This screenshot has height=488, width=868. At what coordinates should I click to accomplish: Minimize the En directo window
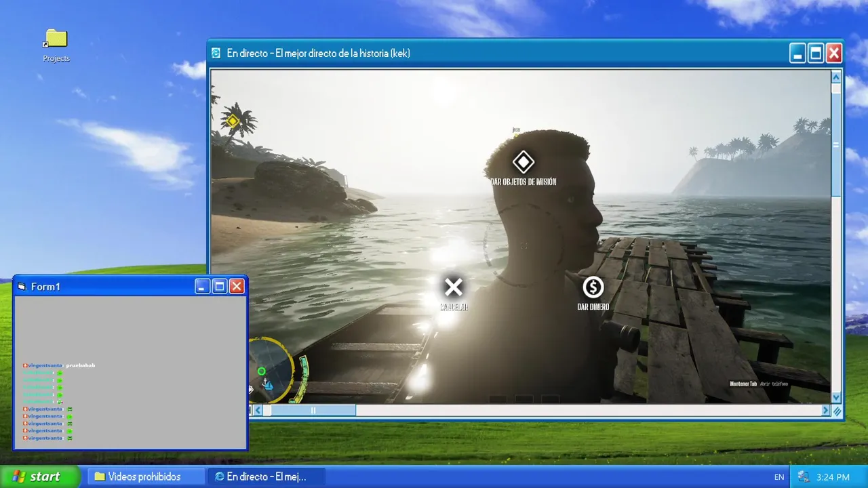point(798,54)
